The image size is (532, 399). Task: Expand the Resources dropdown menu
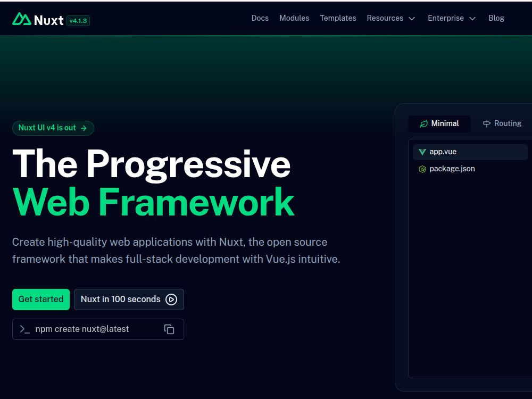coord(391,18)
